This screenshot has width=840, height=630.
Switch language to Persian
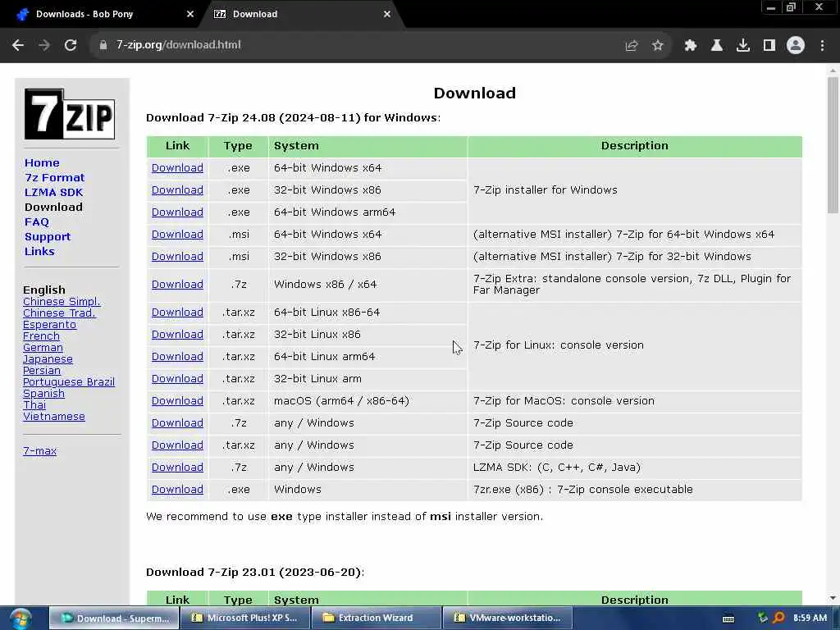[x=42, y=371]
